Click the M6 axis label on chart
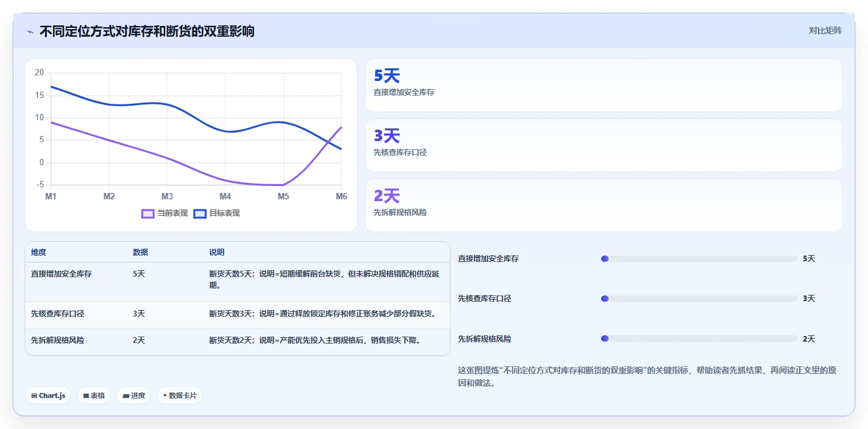The image size is (868, 429). [x=342, y=196]
